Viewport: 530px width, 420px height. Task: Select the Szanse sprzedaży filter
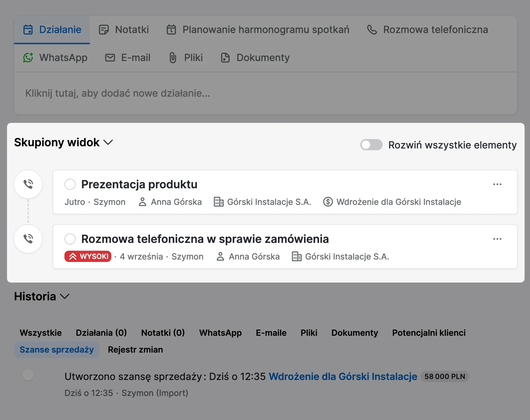coord(57,349)
